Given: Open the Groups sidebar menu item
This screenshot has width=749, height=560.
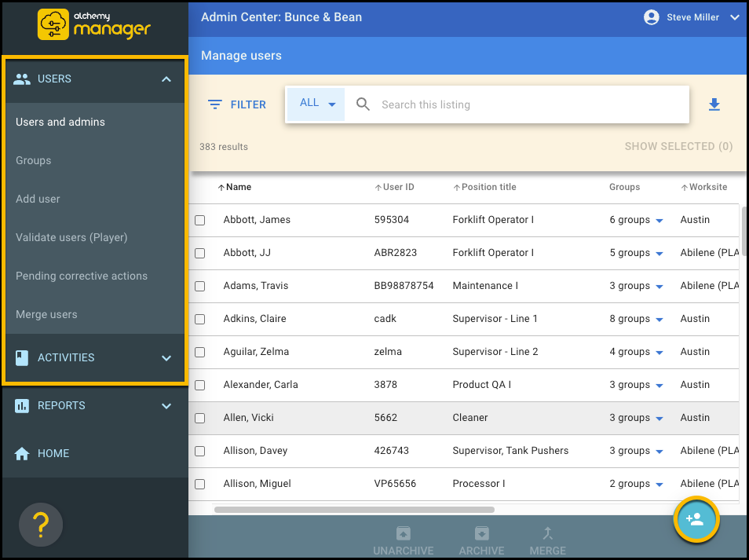Looking at the screenshot, I should [x=34, y=160].
